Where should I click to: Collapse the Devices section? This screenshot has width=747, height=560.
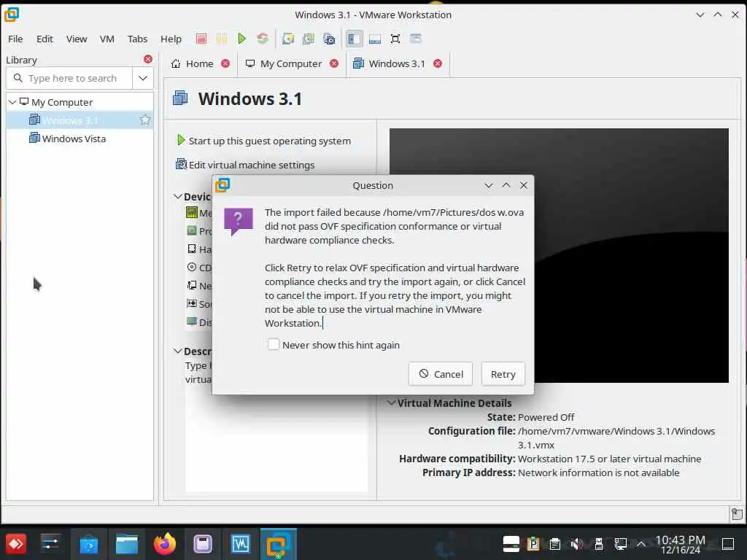point(178,196)
